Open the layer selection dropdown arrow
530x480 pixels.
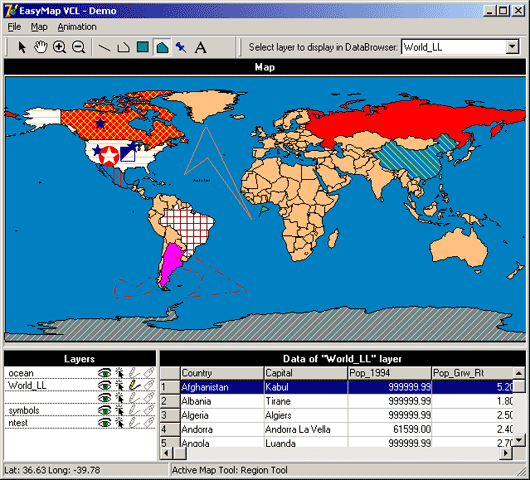tap(512, 47)
